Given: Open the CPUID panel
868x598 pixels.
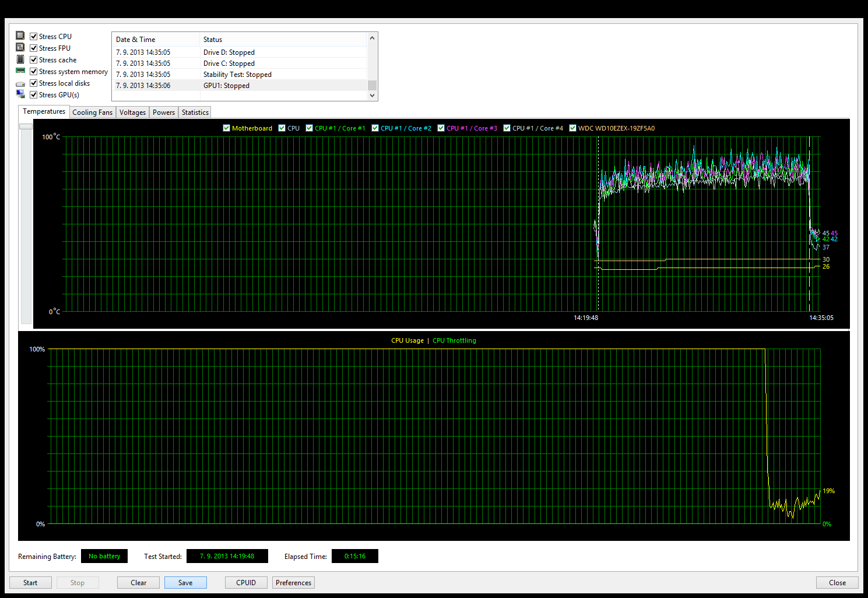Looking at the screenshot, I should pyautogui.click(x=246, y=583).
